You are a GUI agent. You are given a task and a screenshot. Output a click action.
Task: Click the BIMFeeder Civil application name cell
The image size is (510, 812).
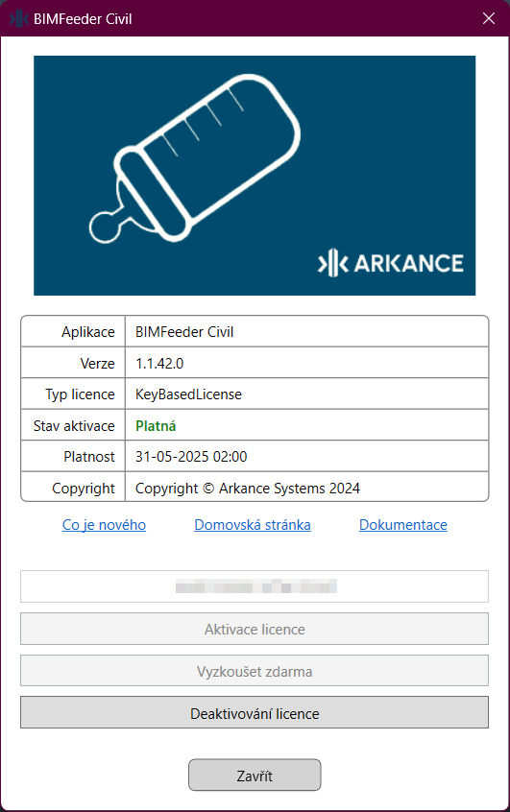tap(306, 331)
